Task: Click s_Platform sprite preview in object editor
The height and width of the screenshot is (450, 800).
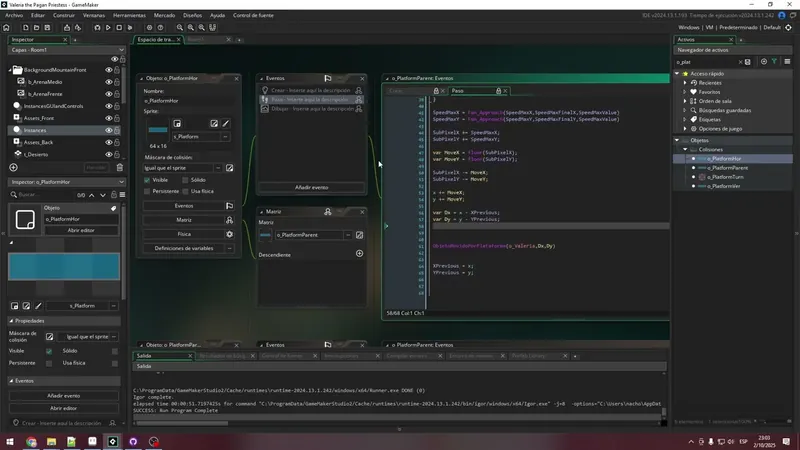Action: tap(158, 130)
